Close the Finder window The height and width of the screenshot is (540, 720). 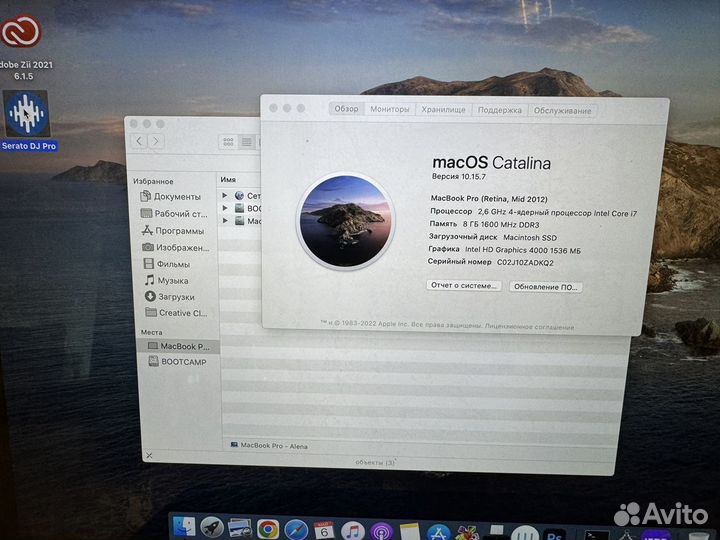(134, 124)
